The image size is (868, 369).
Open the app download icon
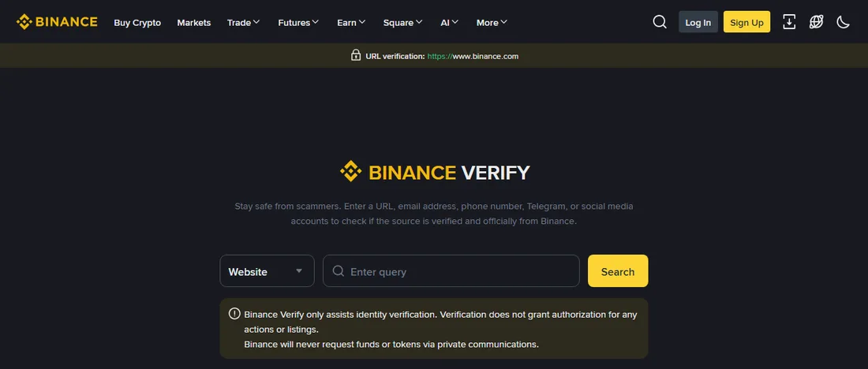pos(789,22)
